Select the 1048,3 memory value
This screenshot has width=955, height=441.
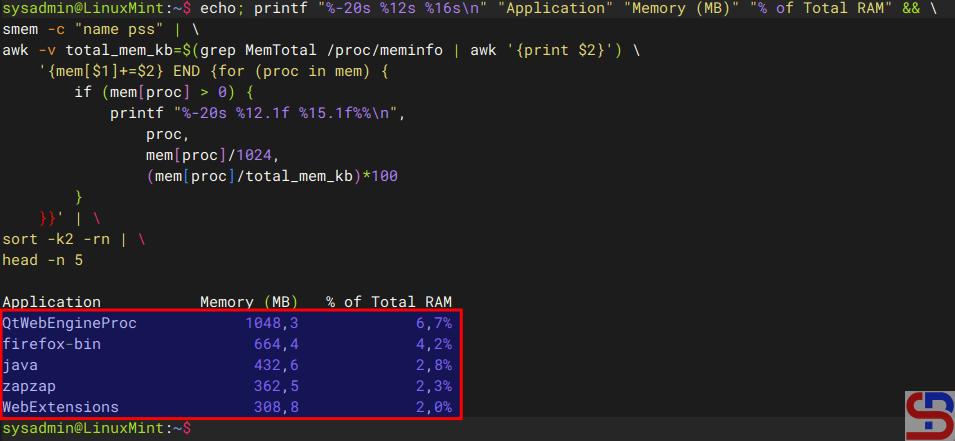pyautogui.click(x=272, y=323)
